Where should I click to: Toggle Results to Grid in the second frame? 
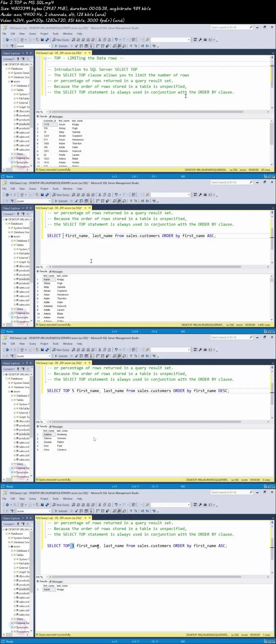[119, 201]
